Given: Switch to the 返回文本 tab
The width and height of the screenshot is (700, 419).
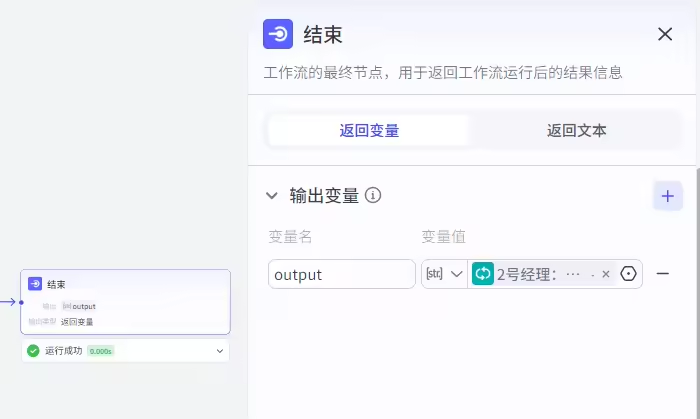Looking at the screenshot, I should pos(576,130).
